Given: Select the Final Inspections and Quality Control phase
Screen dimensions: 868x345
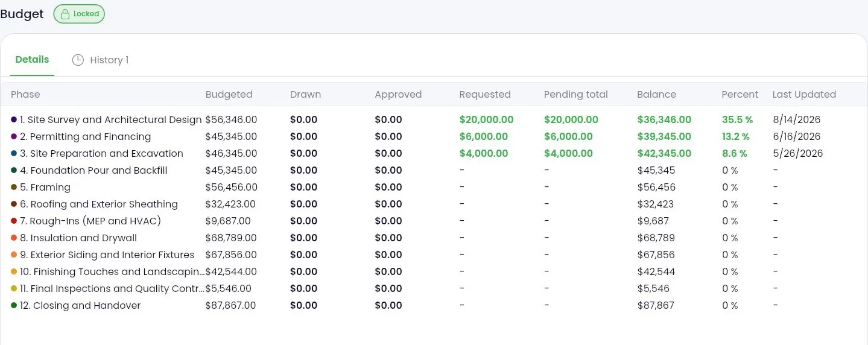Looking at the screenshot, I should (112, 288).
